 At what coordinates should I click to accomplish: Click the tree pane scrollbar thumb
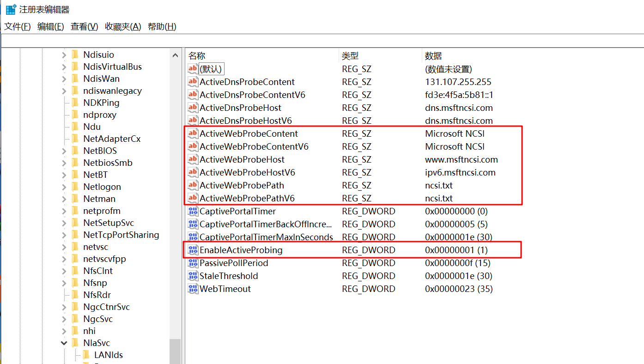(175, 352)
